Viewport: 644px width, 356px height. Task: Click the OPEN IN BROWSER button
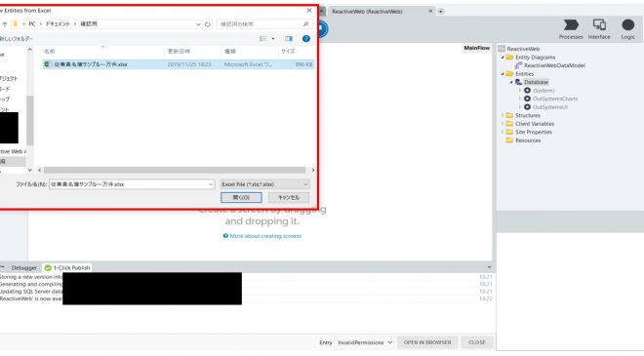[427, 342]
